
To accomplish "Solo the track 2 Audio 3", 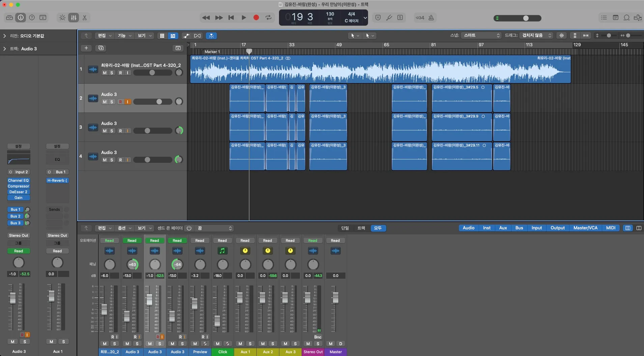I will click(112, 102).
